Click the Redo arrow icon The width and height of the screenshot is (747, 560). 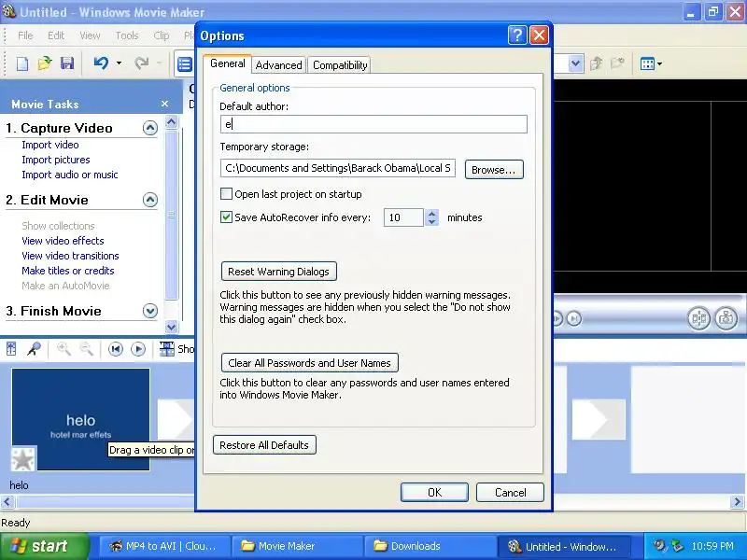(142, 63)
